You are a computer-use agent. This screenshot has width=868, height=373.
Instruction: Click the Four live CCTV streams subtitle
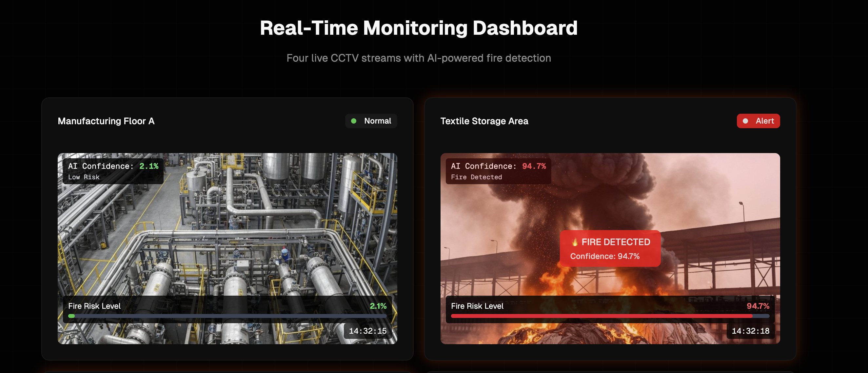pos(419,58)
